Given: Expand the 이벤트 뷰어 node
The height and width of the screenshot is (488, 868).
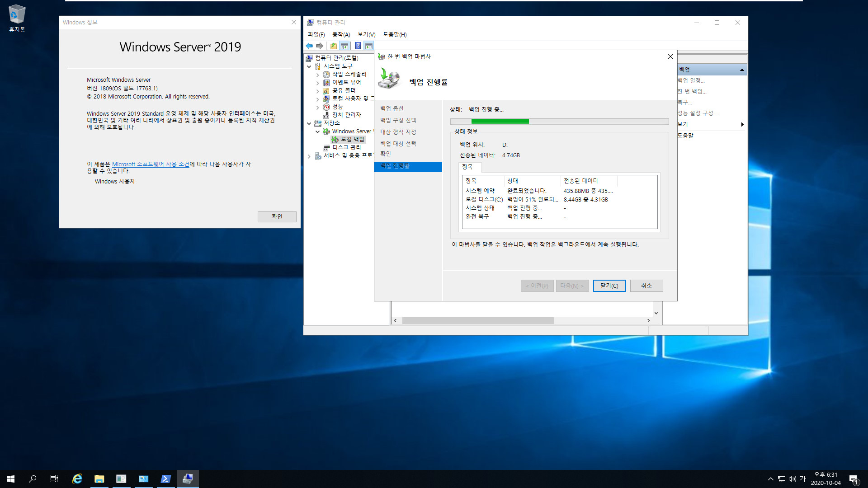Looking at the screenshot, I should tap(317, 83).
